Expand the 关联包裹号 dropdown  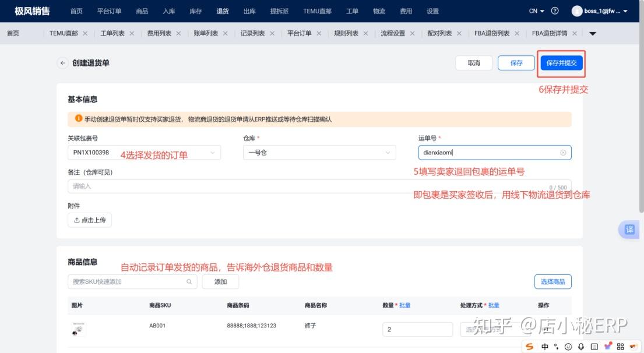(x=213, y=153)
